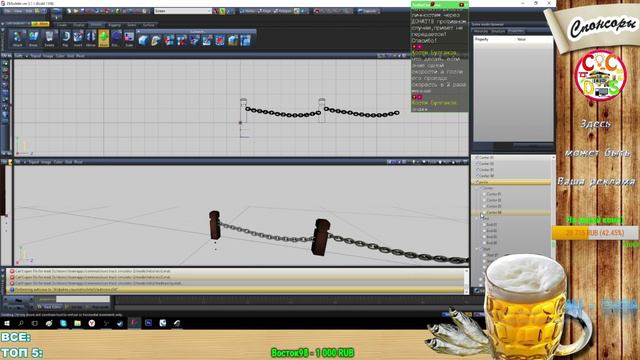The height and width of the screenshot is (360, 640).
Task: Open the Screen coordinate system dropdown
Action: [x=182, y=11]
